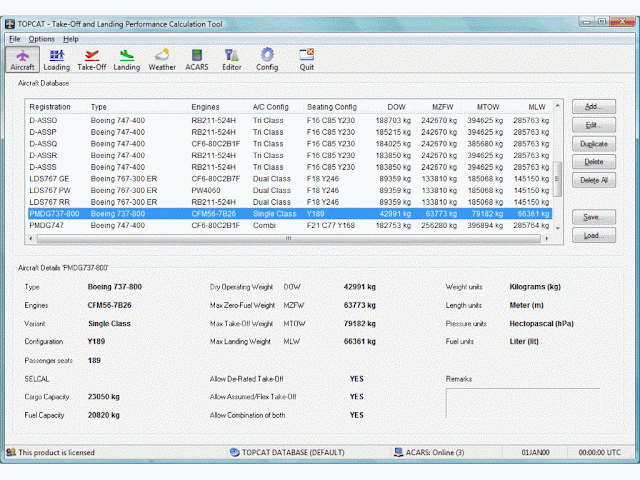Open the Config settings page

coord(267,60)
